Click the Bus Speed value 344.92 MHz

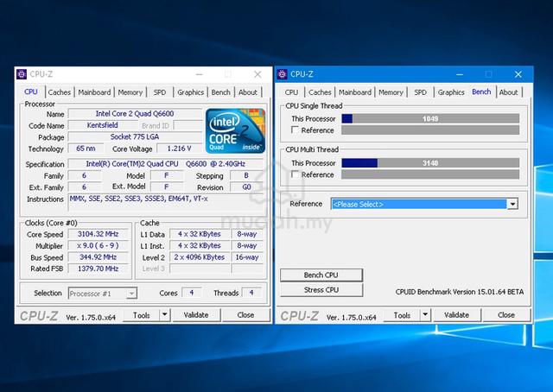(x=98, y=257)
